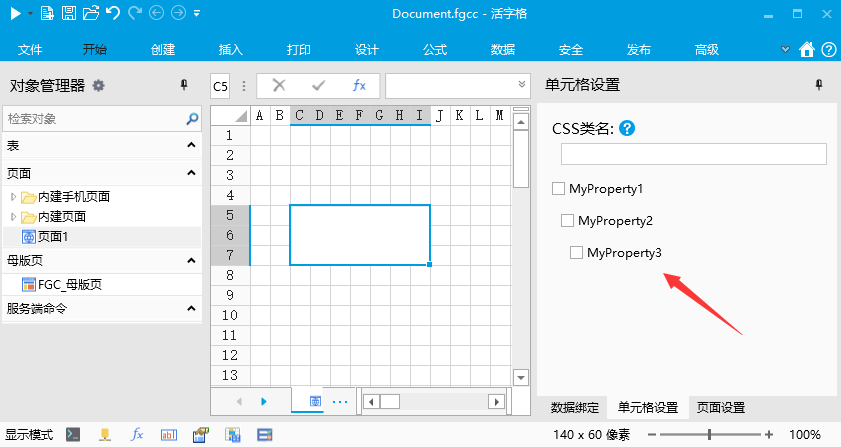
Task: Switch to the 插入 ribbon tab
Action: click(231, 50)
